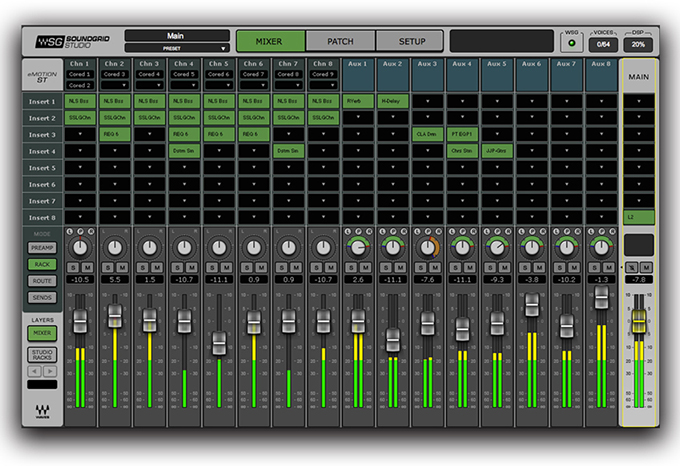680x466 pixels.
Task: Open Dbtm Sin plugin on Chn 7
Action: pos(288,151)
